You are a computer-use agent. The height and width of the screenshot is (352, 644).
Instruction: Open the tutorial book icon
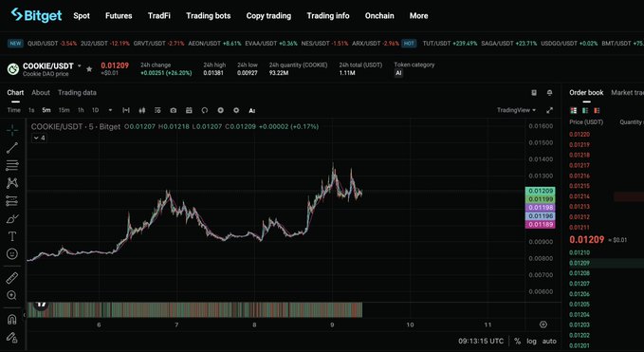(x=534, y=93)
